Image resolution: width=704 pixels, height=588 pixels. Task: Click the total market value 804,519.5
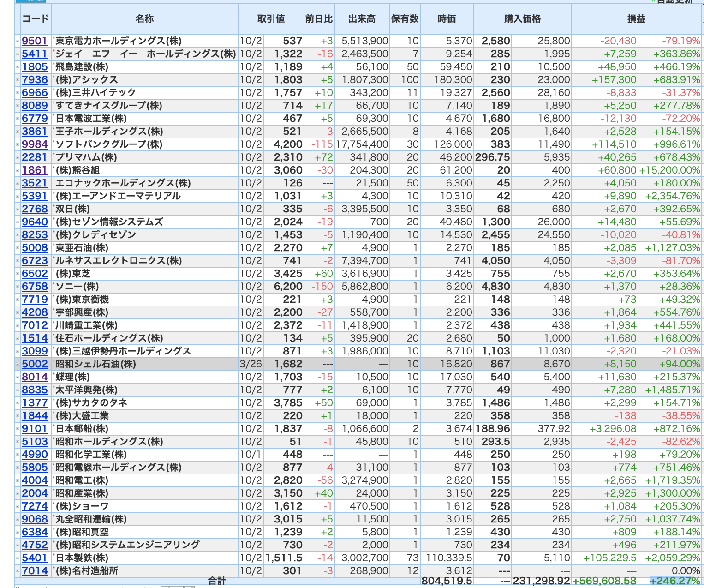447,581
